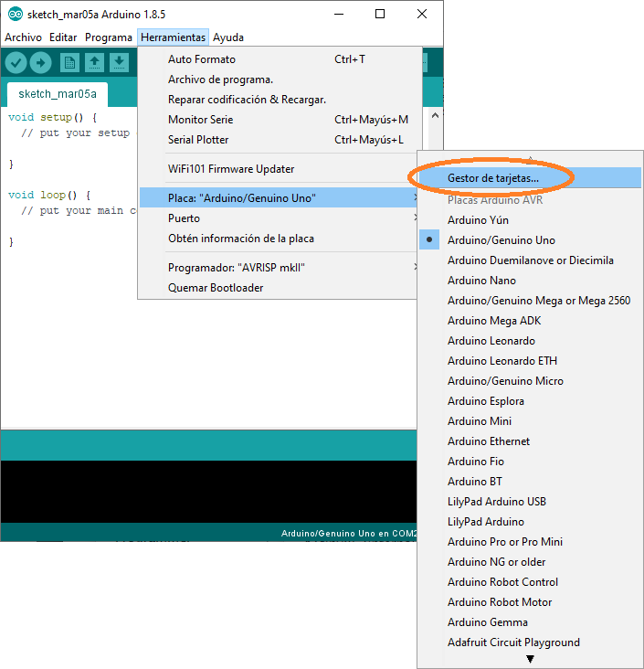Expand the Placa Arduino/Genuino Uno submenu
Screen dimensions: 644x669
[278, 198]
